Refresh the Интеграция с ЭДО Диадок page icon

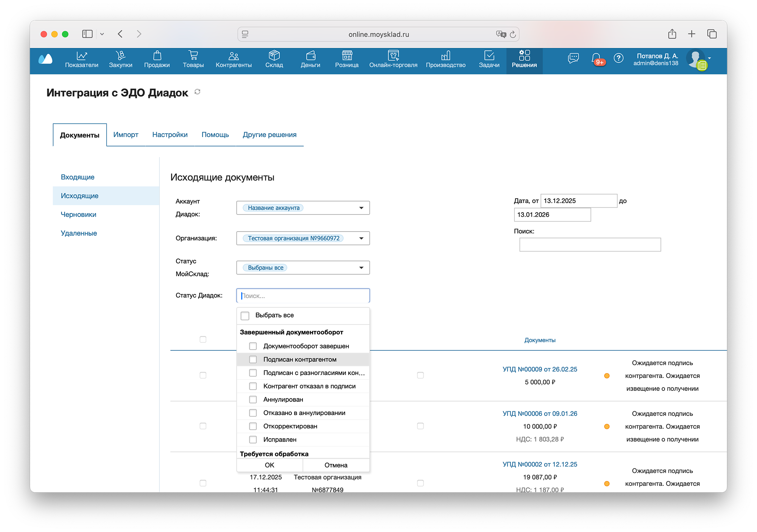[x=197, y=92]
